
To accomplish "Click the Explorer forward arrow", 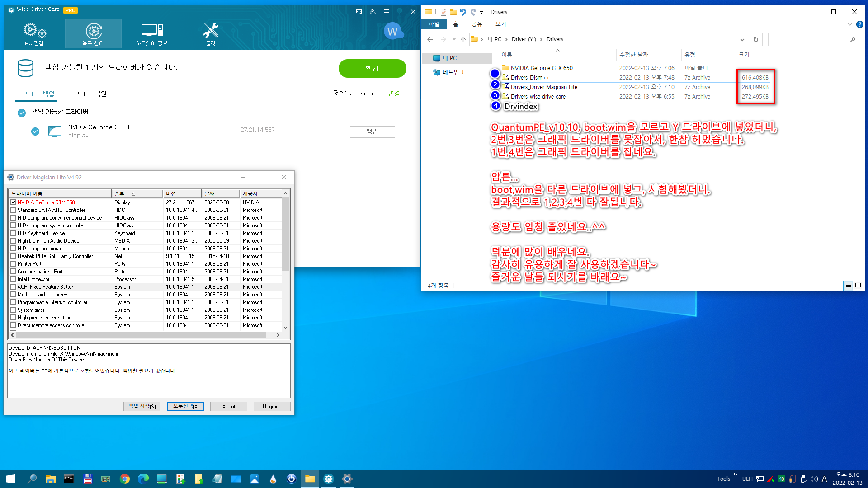I will pos(443,39).
